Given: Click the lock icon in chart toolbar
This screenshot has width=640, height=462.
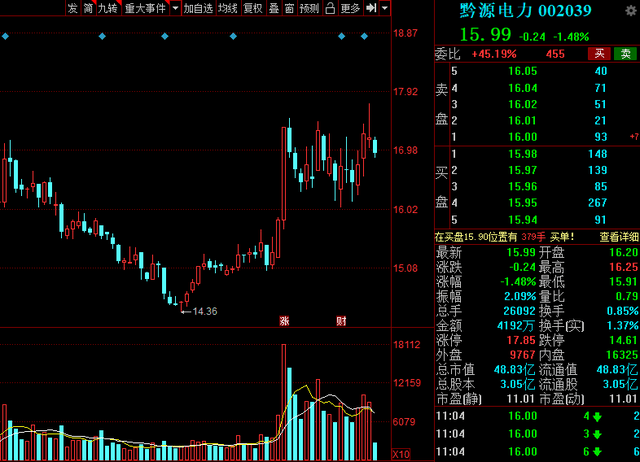Looking at the screenshot, I should click(x=330, y=8).
